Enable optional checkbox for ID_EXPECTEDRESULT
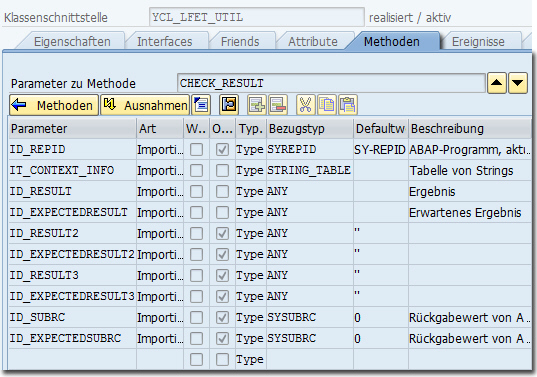The image size is (537, 377). [x=222, y=213]
